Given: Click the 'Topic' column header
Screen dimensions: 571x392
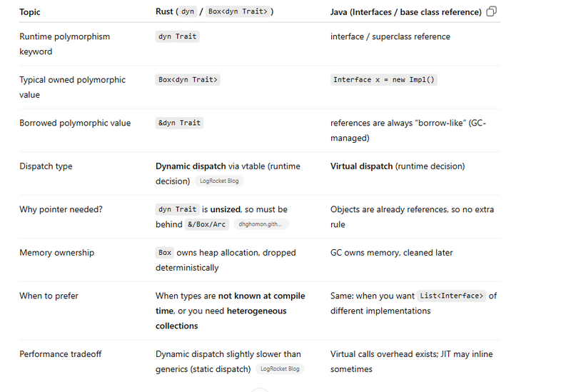Looking at the screenshot, I should pos(30,12).
